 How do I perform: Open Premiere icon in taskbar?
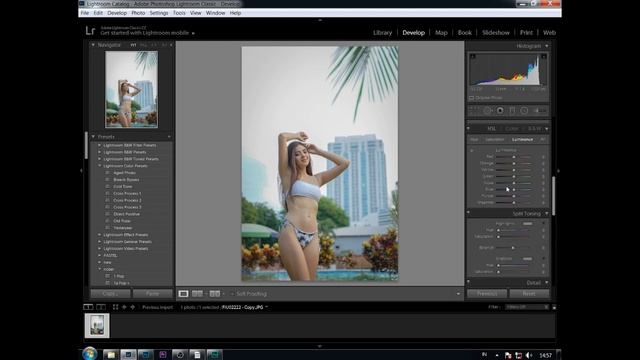click(162, 355)
